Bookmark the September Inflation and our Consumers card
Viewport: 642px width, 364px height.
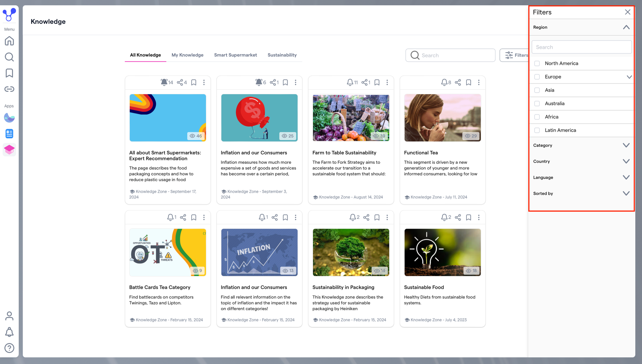coord(285,82)
